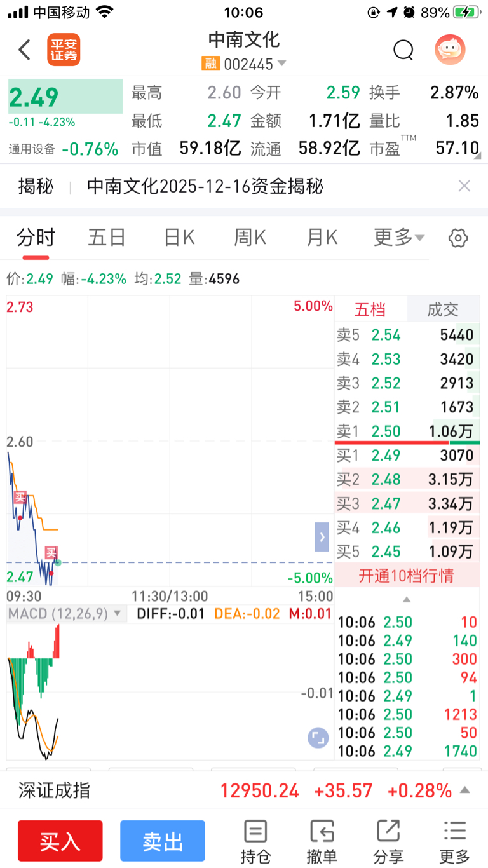The height and width of the screenshot is (868, 488).
Task: Expand the 002445 stock code dropdown
Action: click(x=281, y=64)
